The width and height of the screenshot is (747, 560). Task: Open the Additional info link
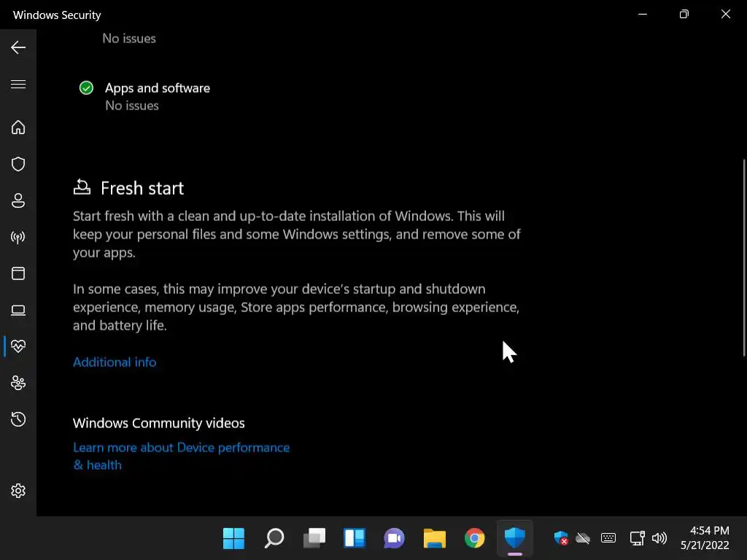pyautogui.click(x=115, y=362)
